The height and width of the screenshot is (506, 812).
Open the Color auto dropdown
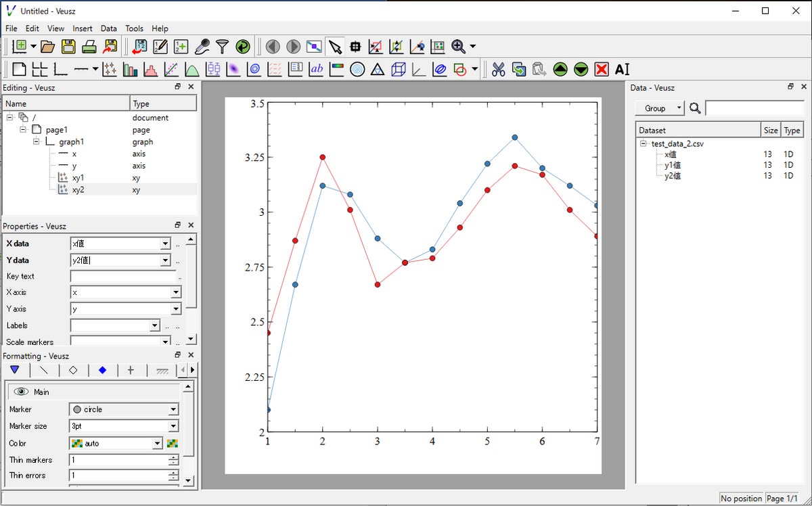[x=158, y=443]
